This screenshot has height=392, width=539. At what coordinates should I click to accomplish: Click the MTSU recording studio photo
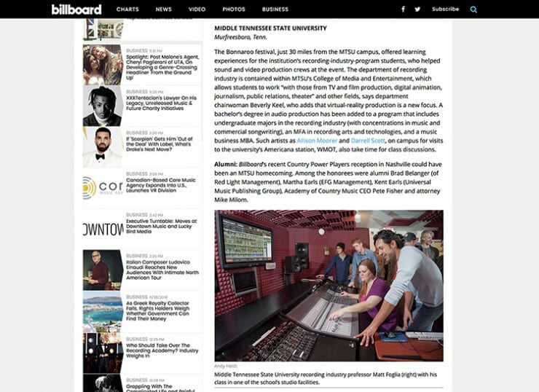328,286
